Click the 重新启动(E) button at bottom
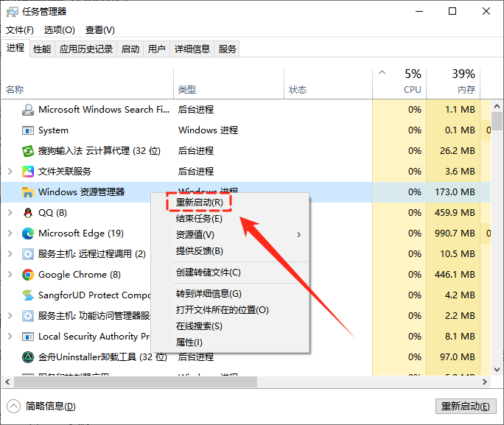This screenshot has height=425, width=504. coord(466,407)
